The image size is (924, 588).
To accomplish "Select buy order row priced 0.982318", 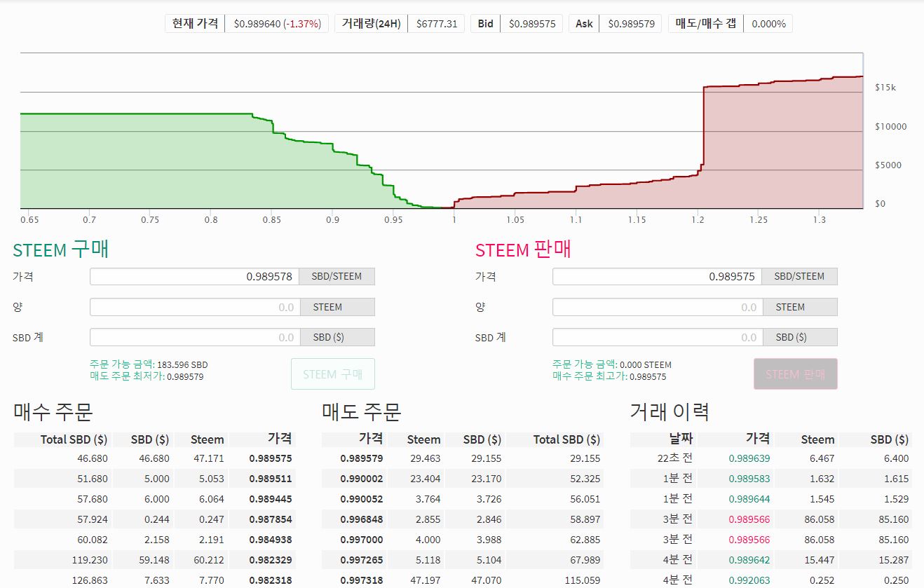I will 154,580.
